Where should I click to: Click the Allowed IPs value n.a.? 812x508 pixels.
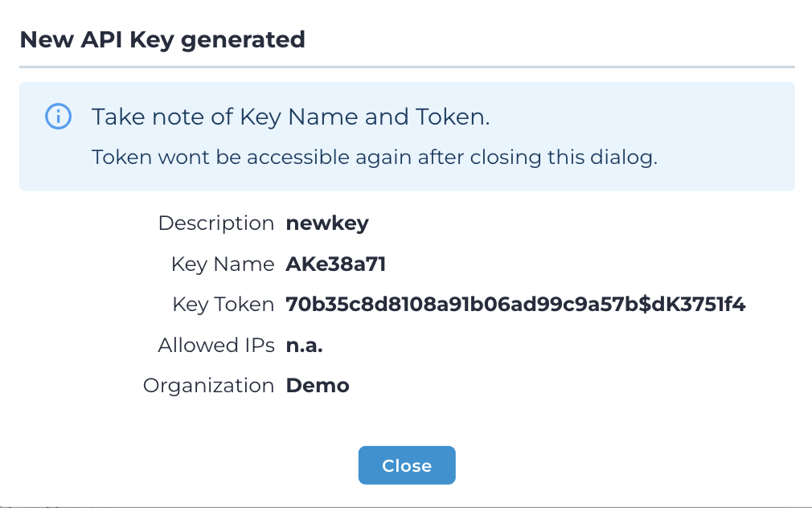[304, 345]
